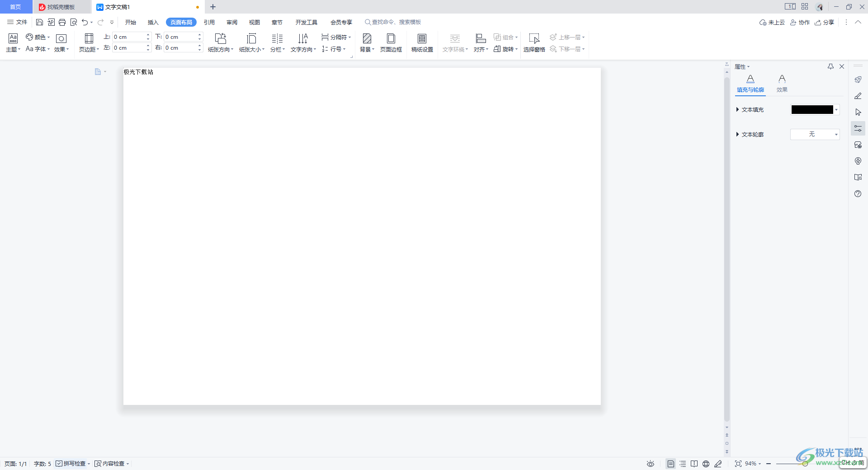Click the properties sliders icon in right sidebar
Image resolution: width=868 pixels, height=470 pixels.
[x=858, y=129]
